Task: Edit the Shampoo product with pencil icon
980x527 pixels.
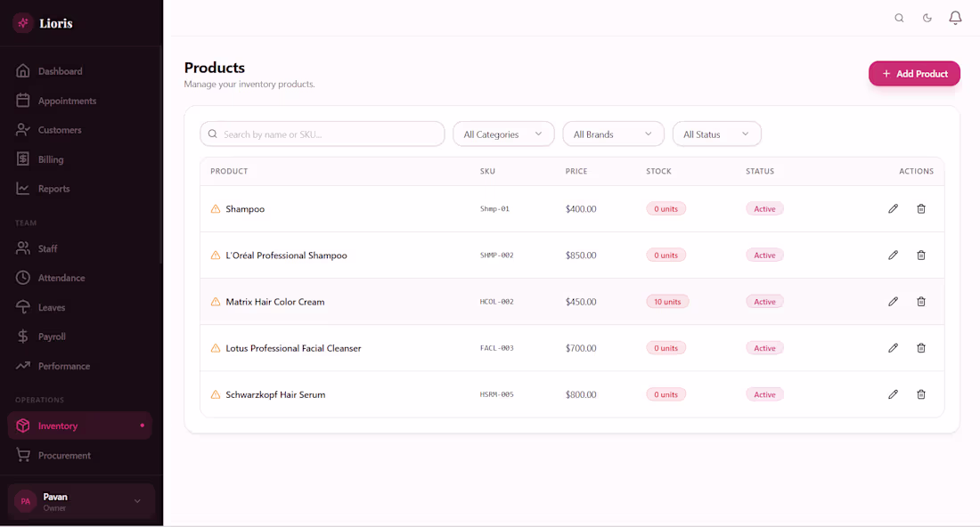Action: coord(893,208)
